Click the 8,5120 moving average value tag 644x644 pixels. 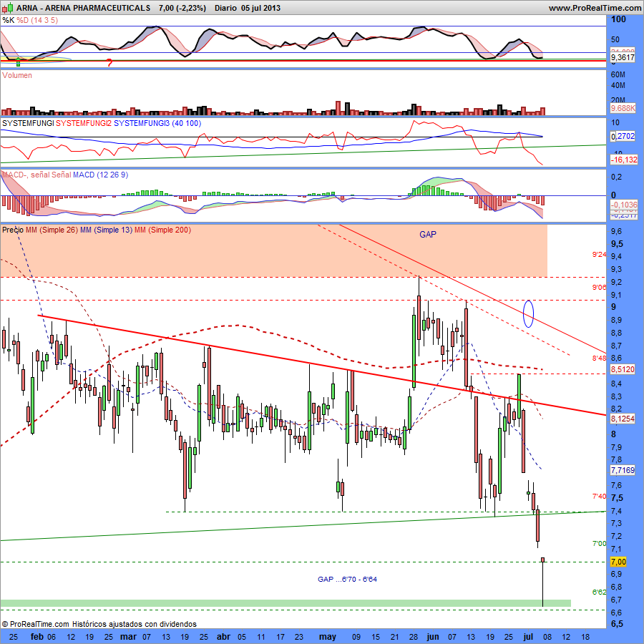(x=623, y=369)
